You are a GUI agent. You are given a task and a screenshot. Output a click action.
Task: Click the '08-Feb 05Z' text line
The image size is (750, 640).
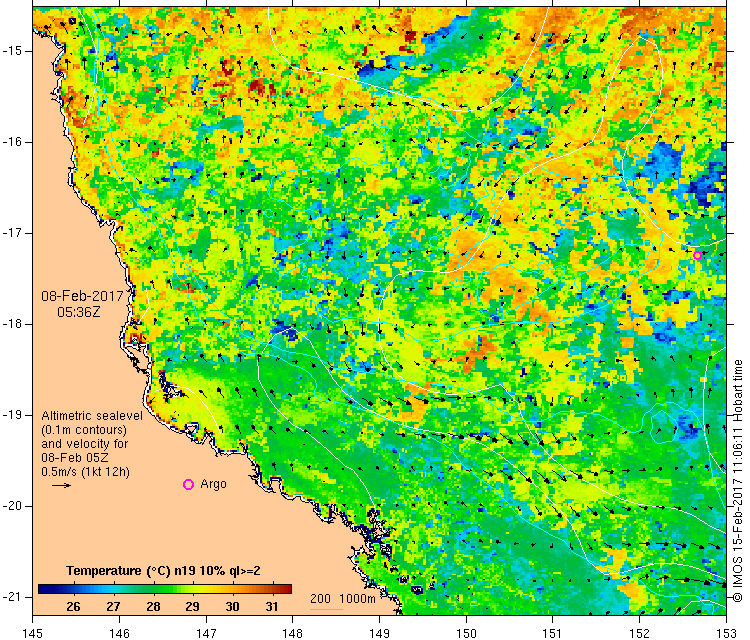pyautogui.click(x=75, y=457)
